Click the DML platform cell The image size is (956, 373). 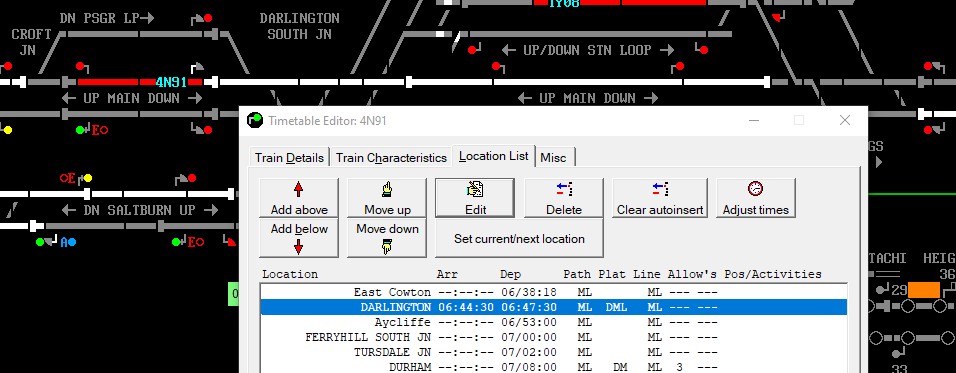click(616, 307)
